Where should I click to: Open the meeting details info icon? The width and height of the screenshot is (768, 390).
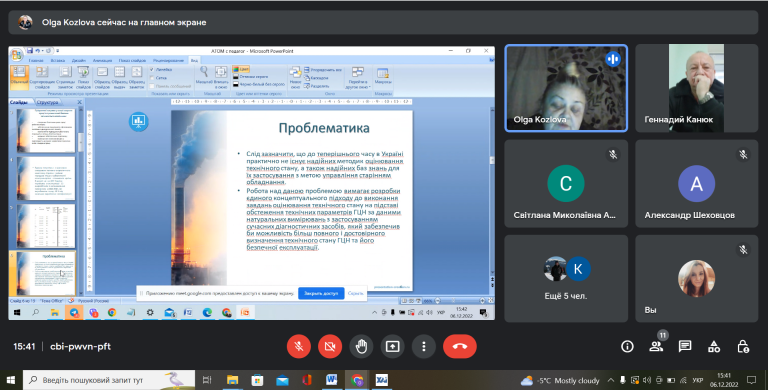pos(627,346)
